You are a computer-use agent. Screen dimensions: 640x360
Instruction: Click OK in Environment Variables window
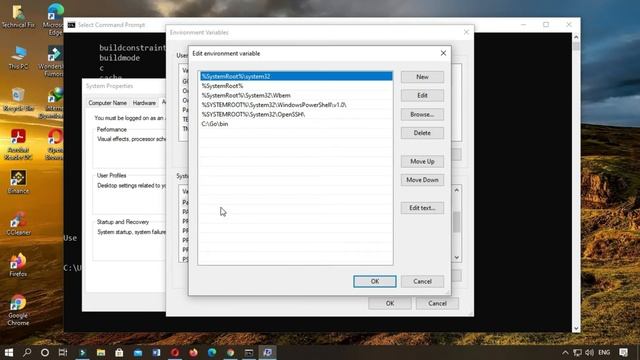390,303
